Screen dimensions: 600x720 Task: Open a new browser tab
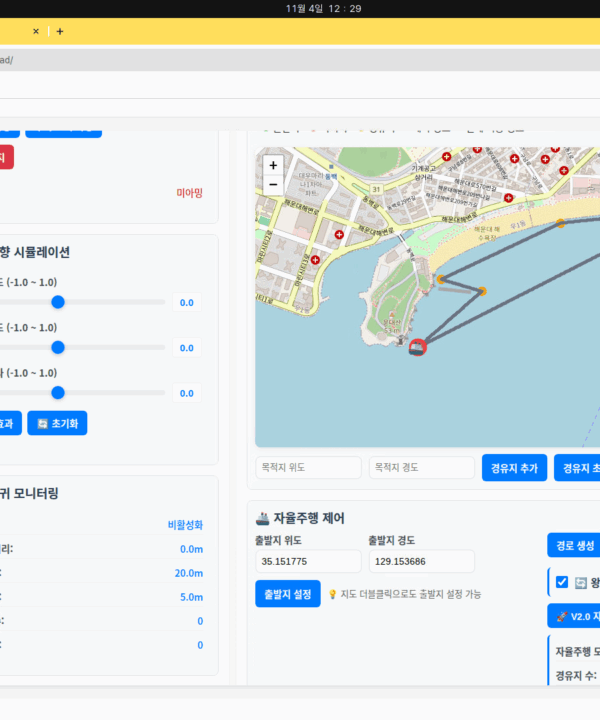(60, 31)
